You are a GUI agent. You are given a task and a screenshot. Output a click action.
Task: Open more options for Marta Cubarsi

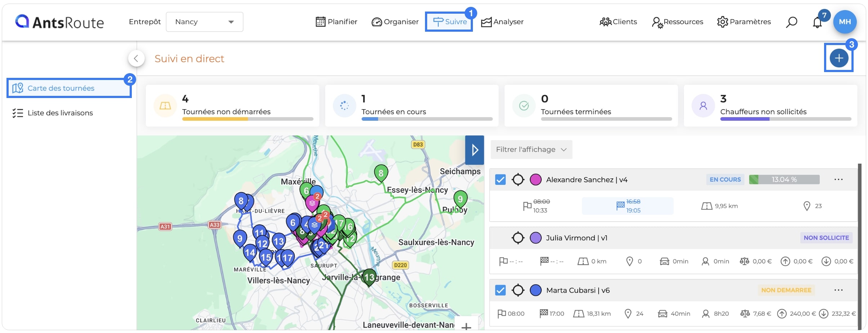(x=838, y=290)
